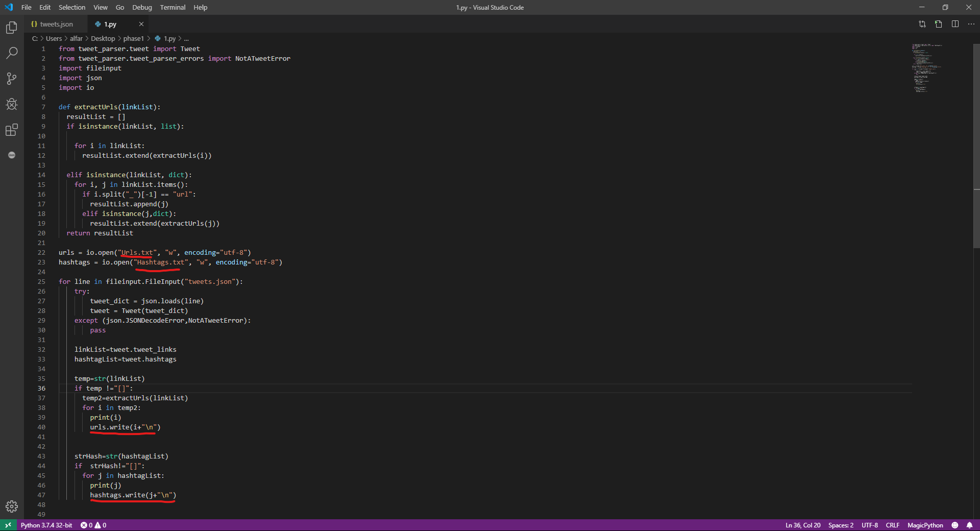This screenshot has width=980, height=531.
Task: Open the Source Control view
Action: [12, 79]
